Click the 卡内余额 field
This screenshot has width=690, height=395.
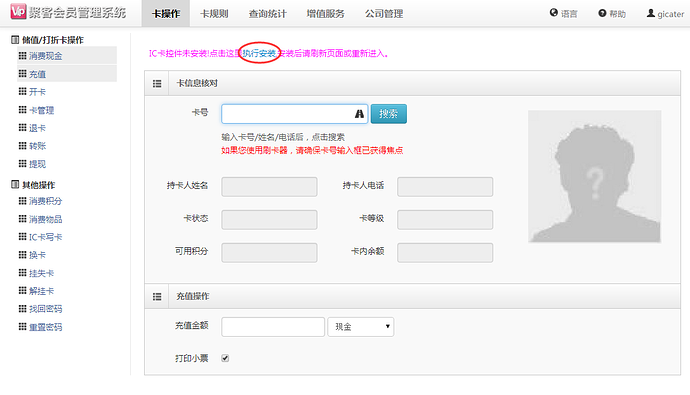click(x=445, y=252)
